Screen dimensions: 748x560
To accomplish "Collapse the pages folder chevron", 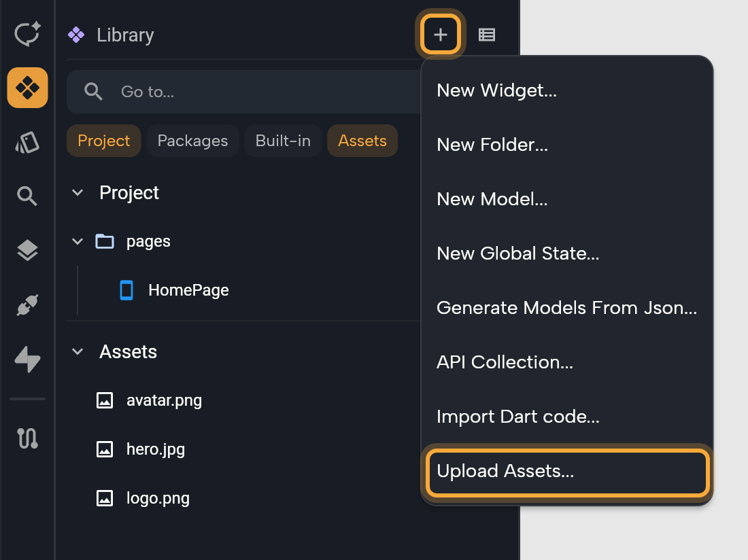I will (x=78, y=242).
